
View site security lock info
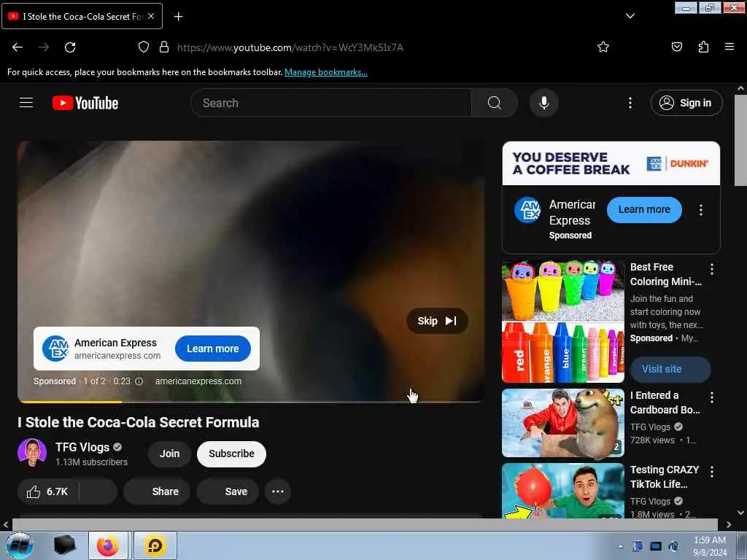(x=164, y=47)
